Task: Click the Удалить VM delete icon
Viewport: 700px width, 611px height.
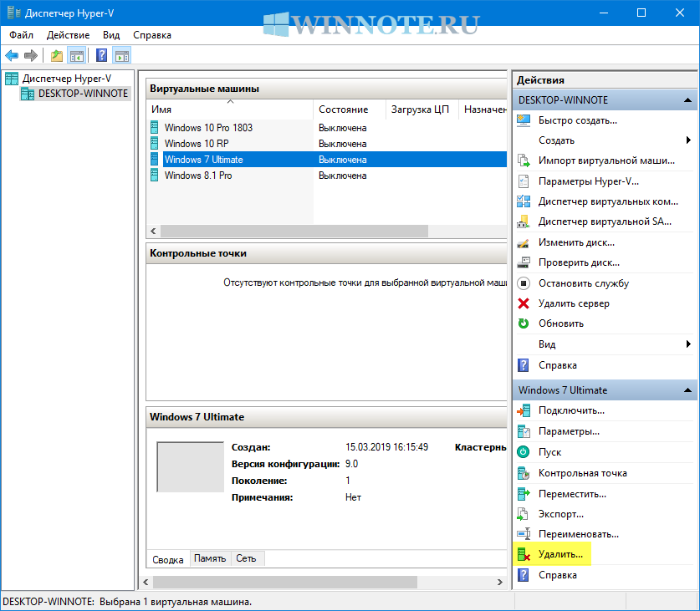Action: tap(524, 554)
